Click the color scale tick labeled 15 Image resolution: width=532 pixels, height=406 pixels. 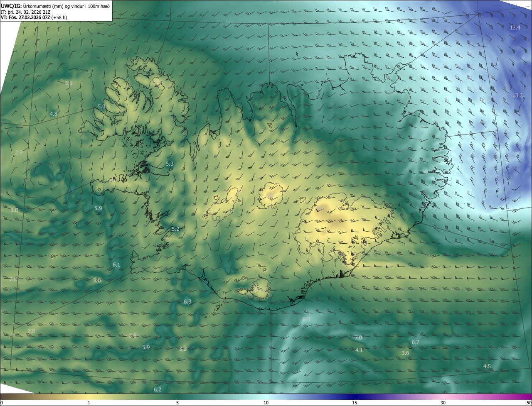[355, 403]
